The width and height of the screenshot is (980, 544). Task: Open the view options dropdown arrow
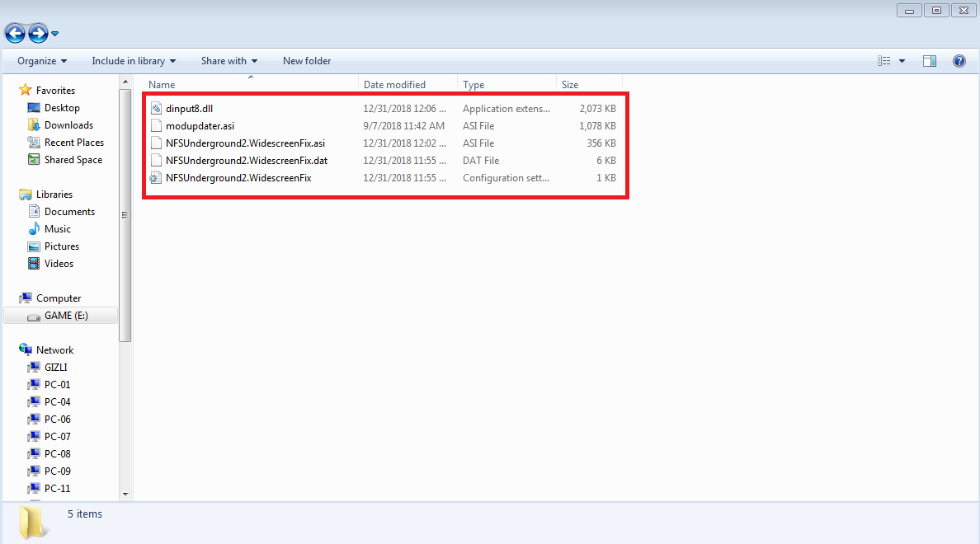click(x=902, y=61)
